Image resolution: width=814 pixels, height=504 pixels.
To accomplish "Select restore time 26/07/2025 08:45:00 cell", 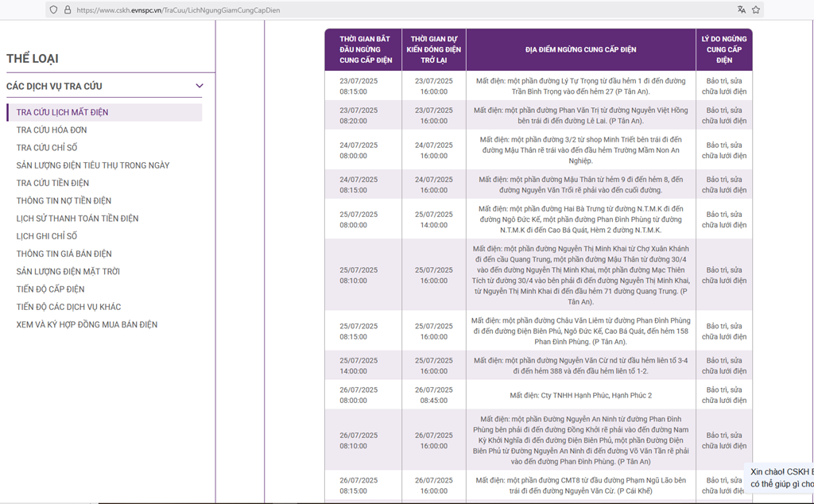I will (434, 395).
